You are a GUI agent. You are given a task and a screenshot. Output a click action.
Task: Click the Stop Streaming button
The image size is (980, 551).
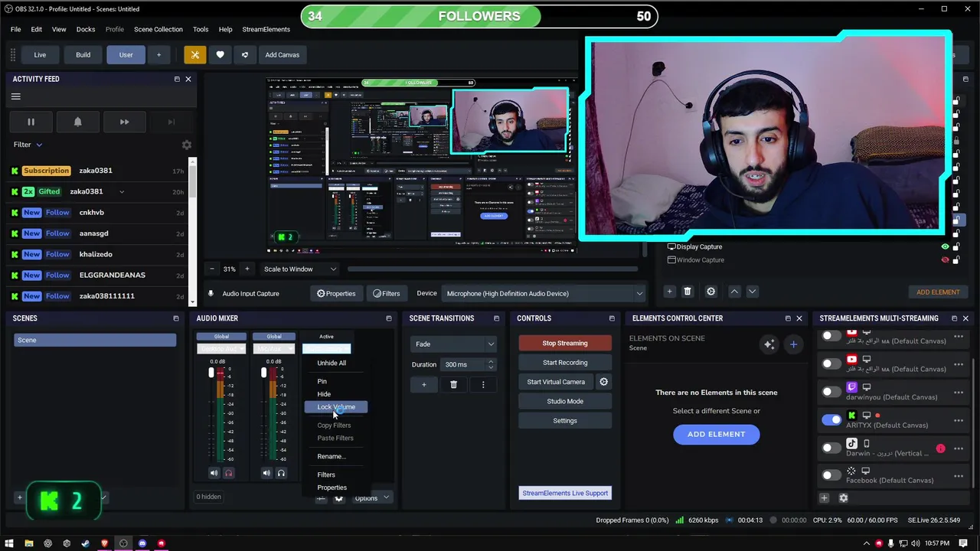pos(565,344)
